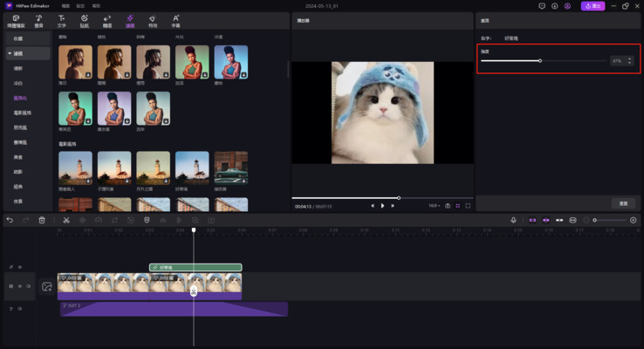Click the purple grid icon beside the fullscreen icon

point(457,206)
